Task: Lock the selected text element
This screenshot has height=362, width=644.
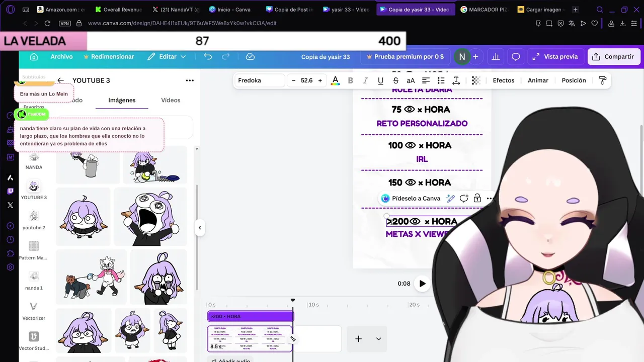Action: tap(477, 199)
